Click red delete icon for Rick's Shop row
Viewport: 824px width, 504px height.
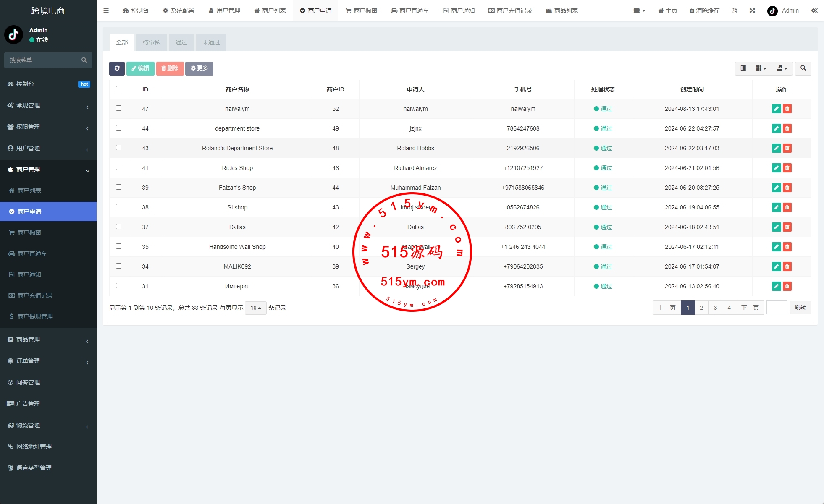[x=787, y=168]
